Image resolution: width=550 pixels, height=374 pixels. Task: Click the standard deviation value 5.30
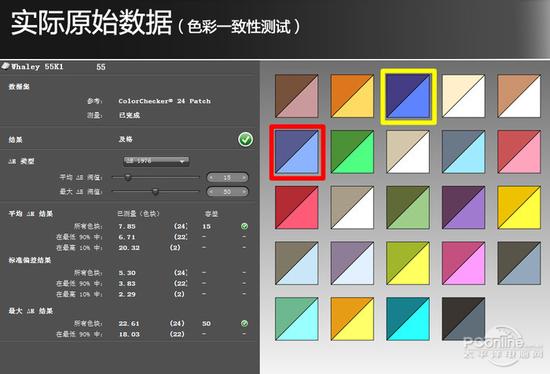point(127,273)
